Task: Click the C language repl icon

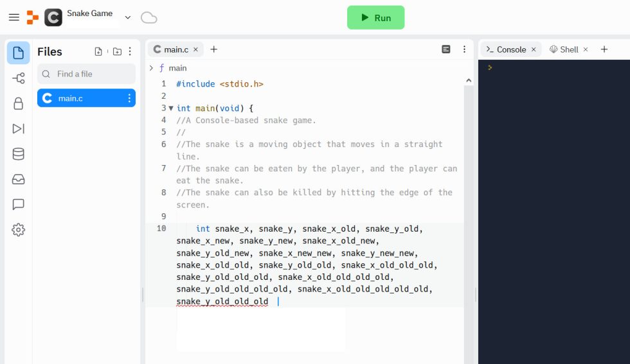Action: 53,17
